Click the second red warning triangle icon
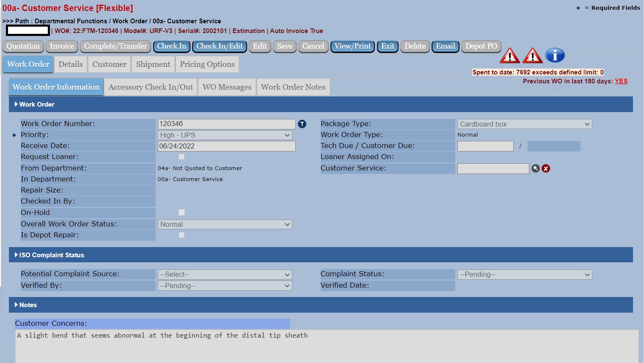 click(532, 56)
